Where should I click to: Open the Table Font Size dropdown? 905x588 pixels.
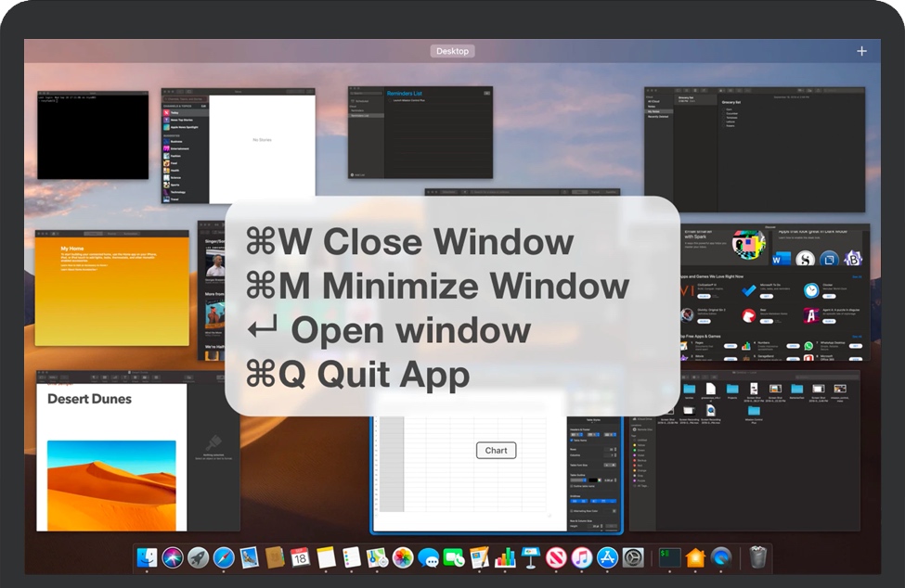[x=610, y=465]
